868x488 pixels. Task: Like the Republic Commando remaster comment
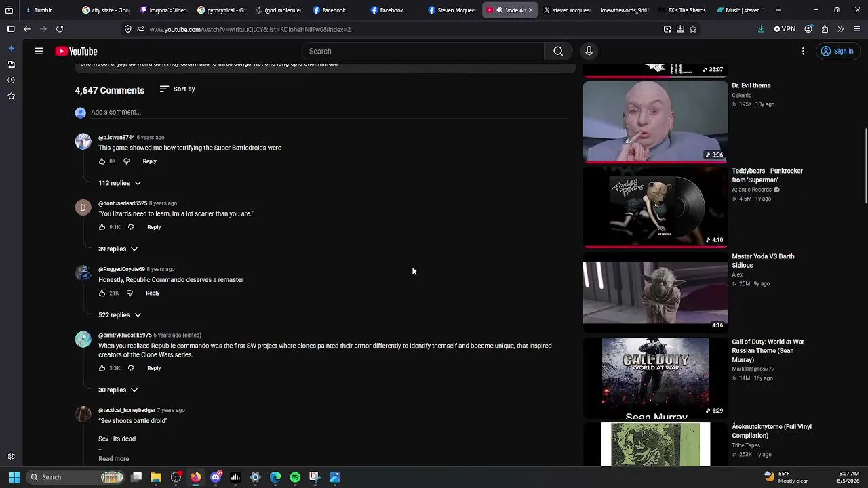click(102, 293)
